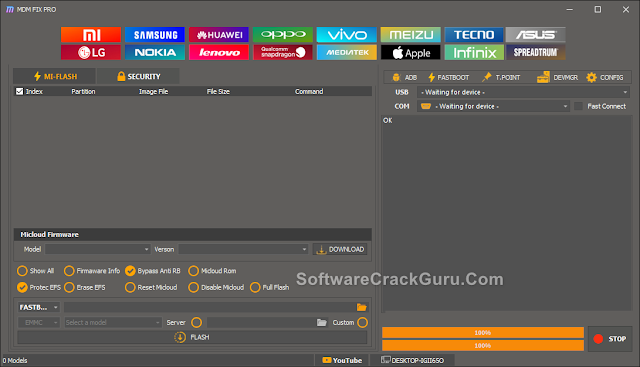The height and width of the screenshot is (367, 640).
Task: Browse file with the gray folder icon
Action: (x=322, y=323)
